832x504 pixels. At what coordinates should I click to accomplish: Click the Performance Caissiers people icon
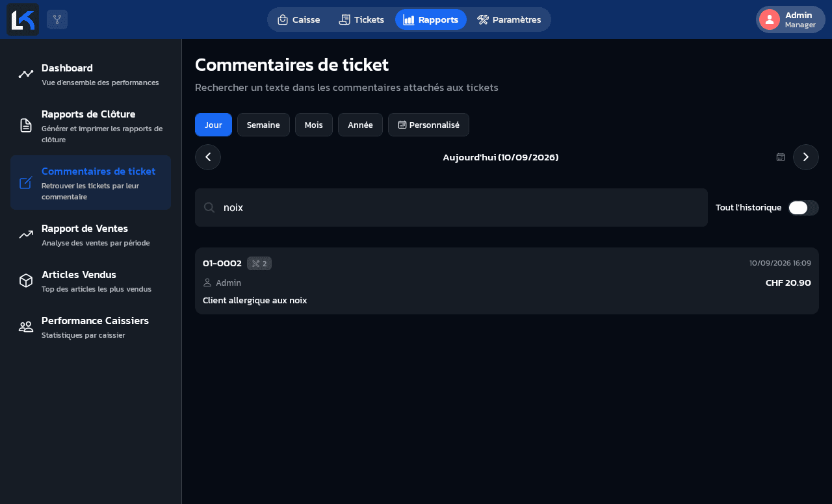pyautogui.click(x=26, y=327)
